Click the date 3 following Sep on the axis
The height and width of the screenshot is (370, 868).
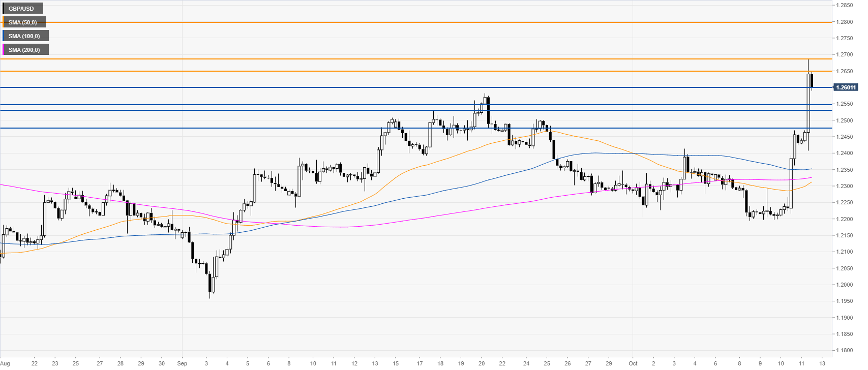click(206, 363)
